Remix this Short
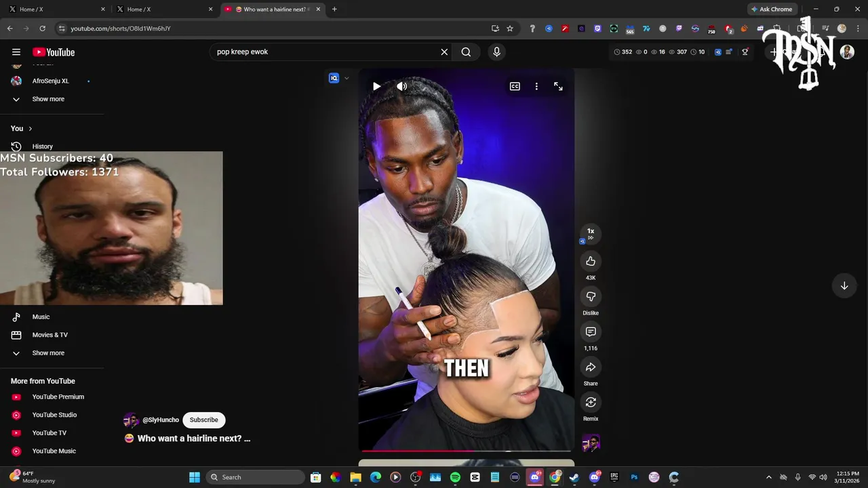The height and width of the screenshot is (488, 868). coord(591,402)
